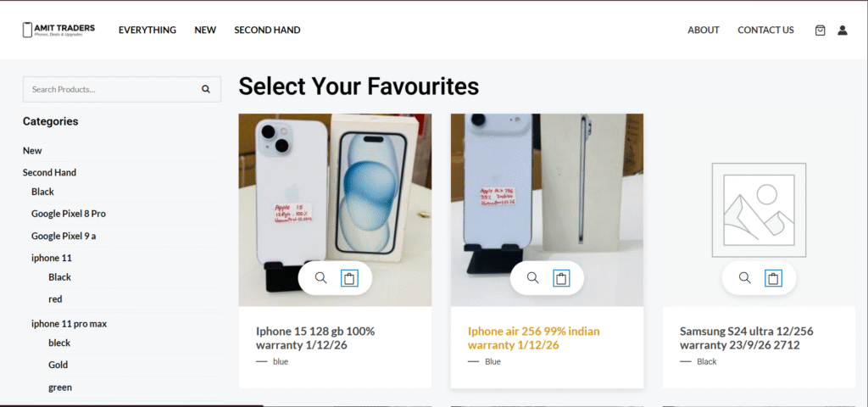Quick view the Iphone air 256 product
Viewport: 868px width, 407px height.
(x=532, y=278)
